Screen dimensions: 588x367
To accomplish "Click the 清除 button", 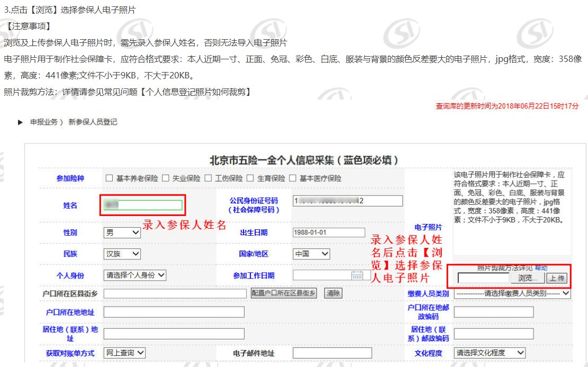I will click(x=333, y=293).
